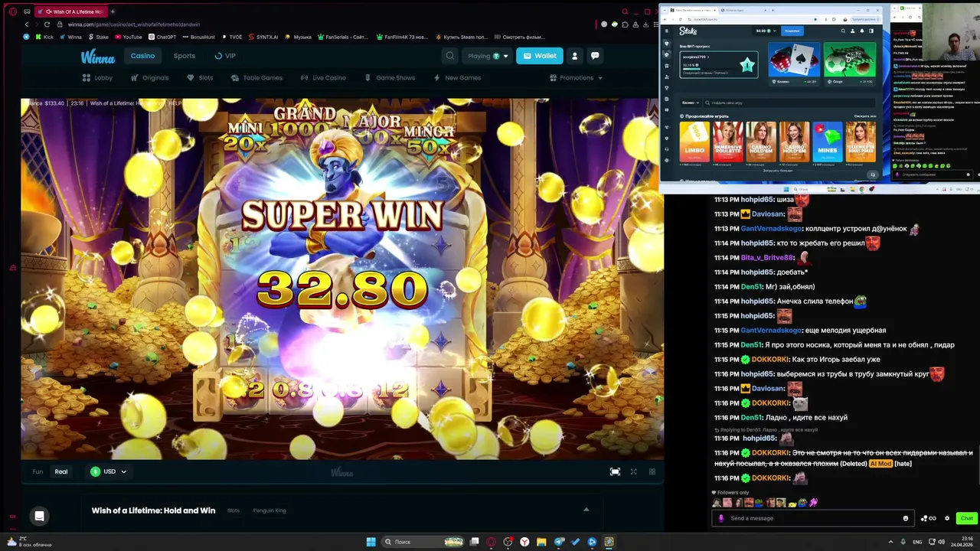Open the Winna site search
980x551 pixels.
(x=450, y=56)
